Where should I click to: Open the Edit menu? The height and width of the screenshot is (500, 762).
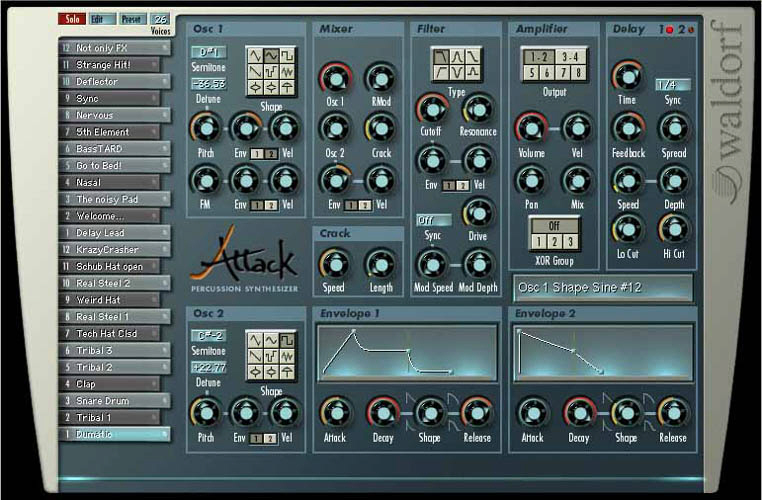point(98,19)
